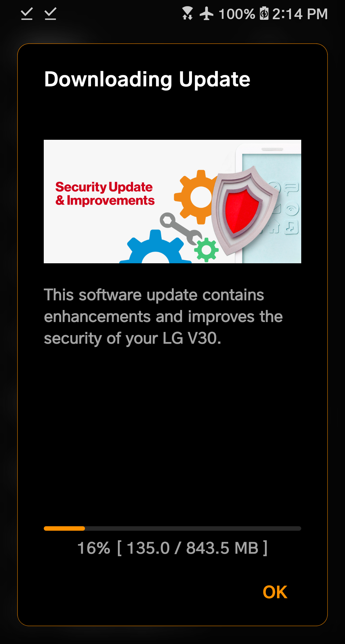
Task: Tap the Security Update & Improvements red text
Action: (x=105, y=193)
